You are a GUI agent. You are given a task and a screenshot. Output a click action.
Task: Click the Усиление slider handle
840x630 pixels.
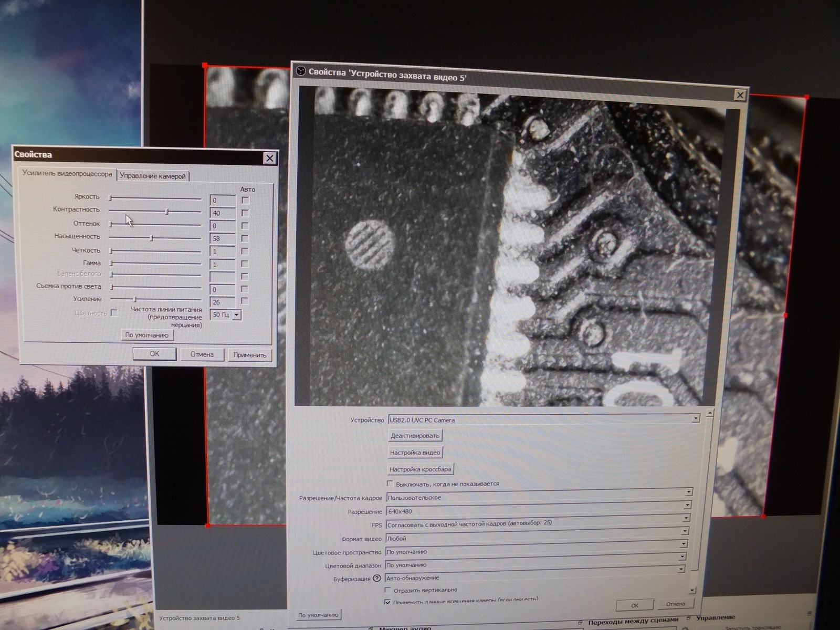(135, 299)
